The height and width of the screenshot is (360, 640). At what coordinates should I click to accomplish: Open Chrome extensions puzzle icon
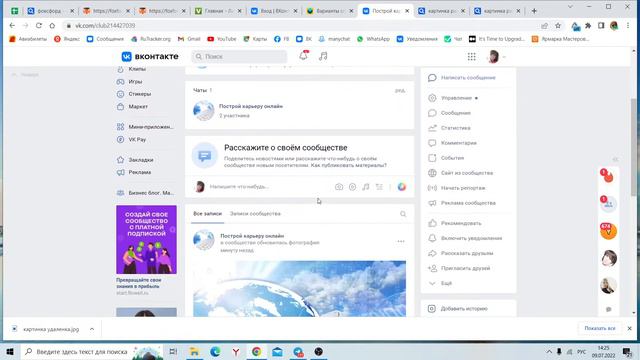tap(588, 26)
